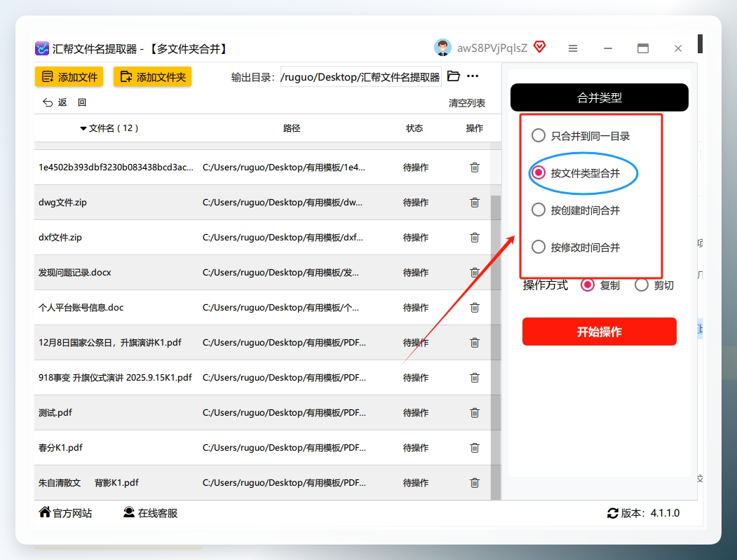Open 在线客服 support link
This screenshot has width=737, height=560.
[x=150, y=512]
